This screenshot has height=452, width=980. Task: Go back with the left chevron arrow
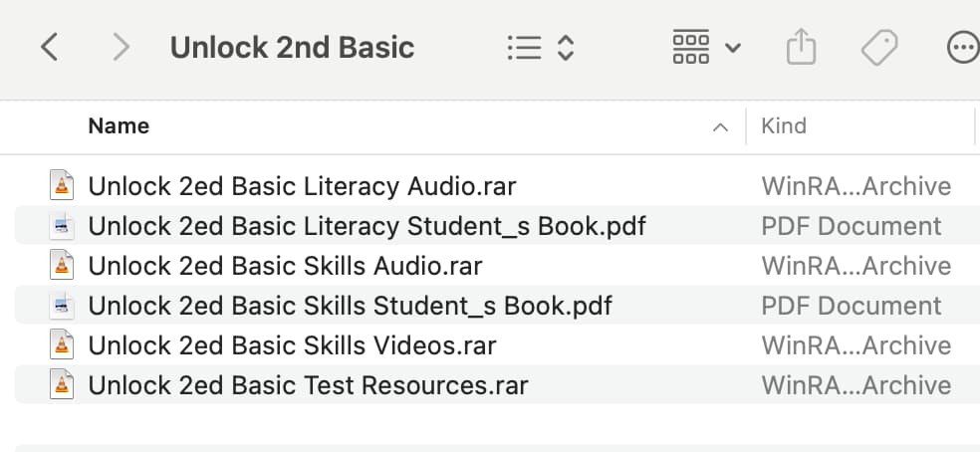[x=50, y=48]
